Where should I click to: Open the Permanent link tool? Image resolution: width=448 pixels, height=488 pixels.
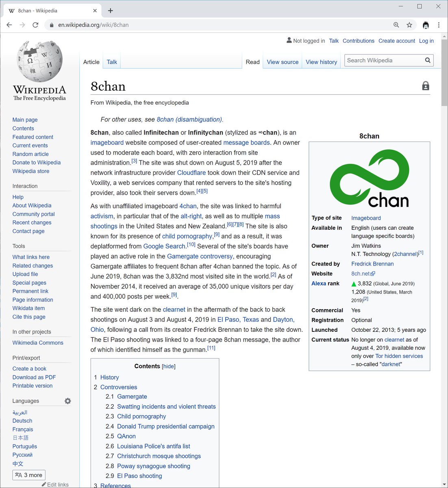(x=30, y=291)
